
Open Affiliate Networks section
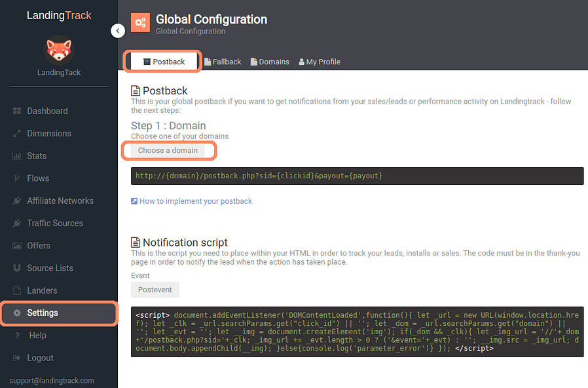point(59,201)
